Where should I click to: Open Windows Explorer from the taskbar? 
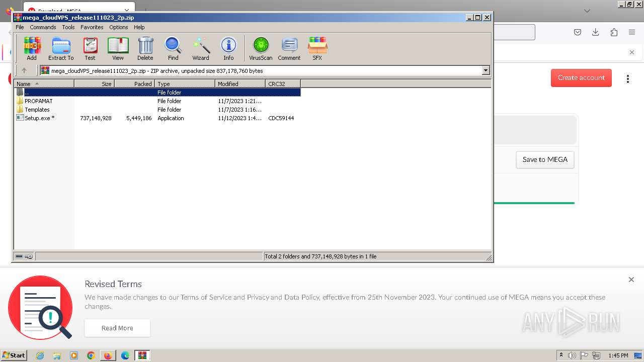(57, 355)
